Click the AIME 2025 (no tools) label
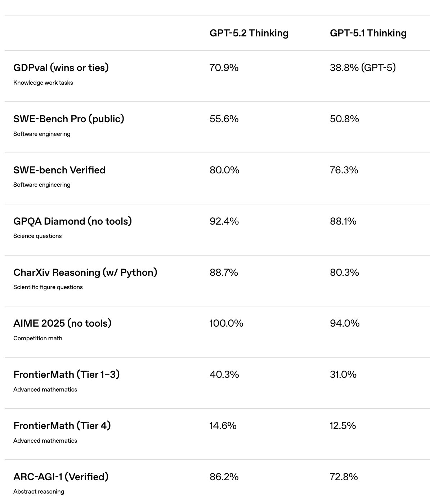 click(x=62, y=323)
